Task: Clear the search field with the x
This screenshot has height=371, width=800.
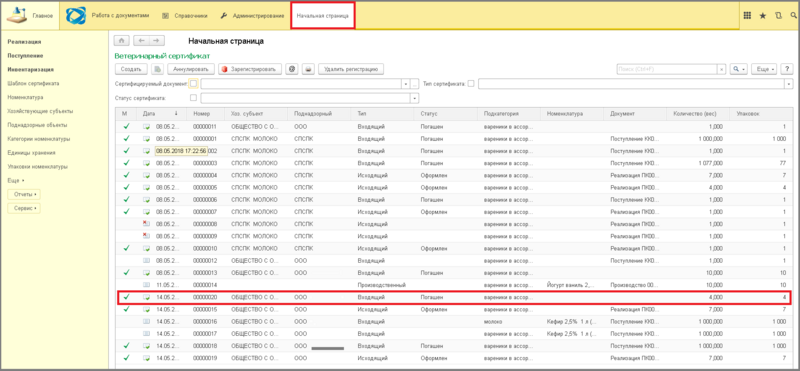Action: pyautogui.click(x=721, y=69)
